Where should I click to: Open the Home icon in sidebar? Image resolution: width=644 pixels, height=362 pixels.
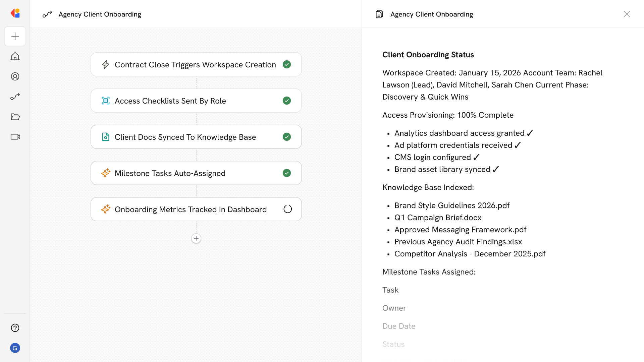coord(15,56)
